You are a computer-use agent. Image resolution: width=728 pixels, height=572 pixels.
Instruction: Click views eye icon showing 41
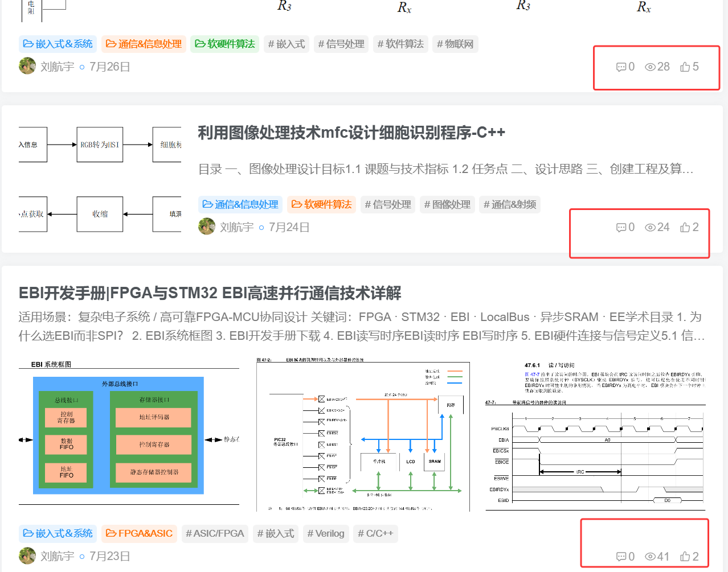[x=650, y=557]
